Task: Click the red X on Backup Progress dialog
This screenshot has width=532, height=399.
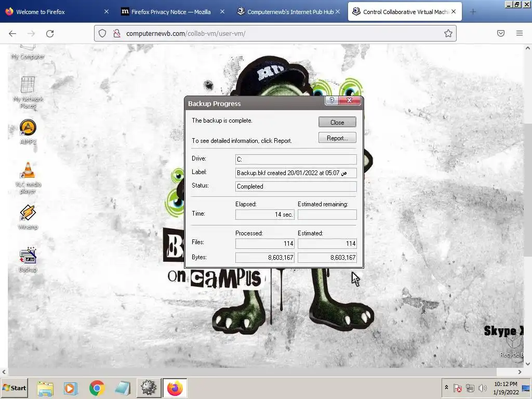Action: click(349, 100)
